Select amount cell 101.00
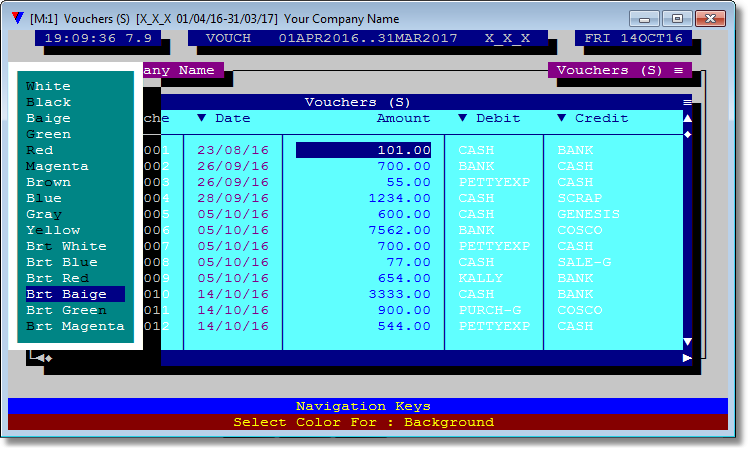 364,150
